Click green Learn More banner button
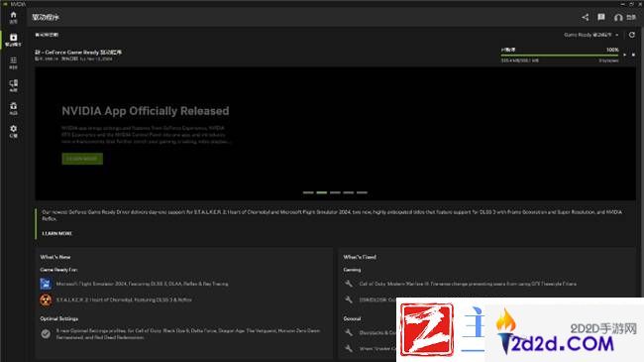The width and height of the screenshot is (644, 362). pos(82,159)
